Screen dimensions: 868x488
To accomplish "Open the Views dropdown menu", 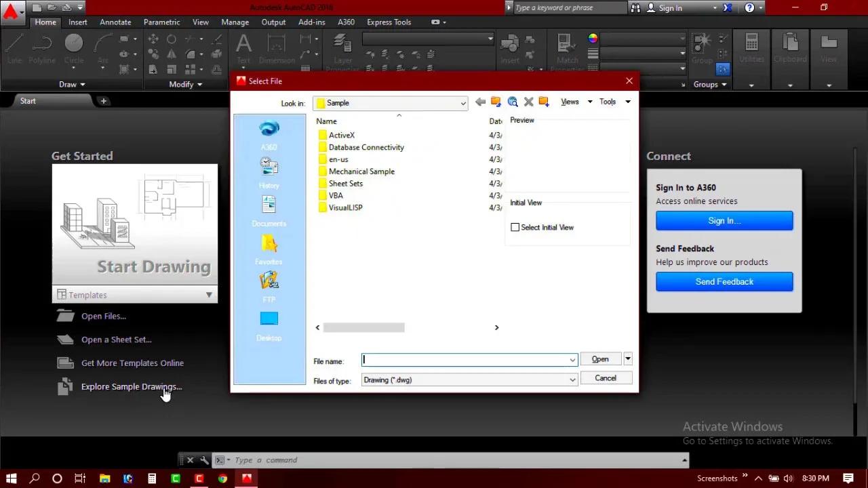I will click(x=576, y=102).
